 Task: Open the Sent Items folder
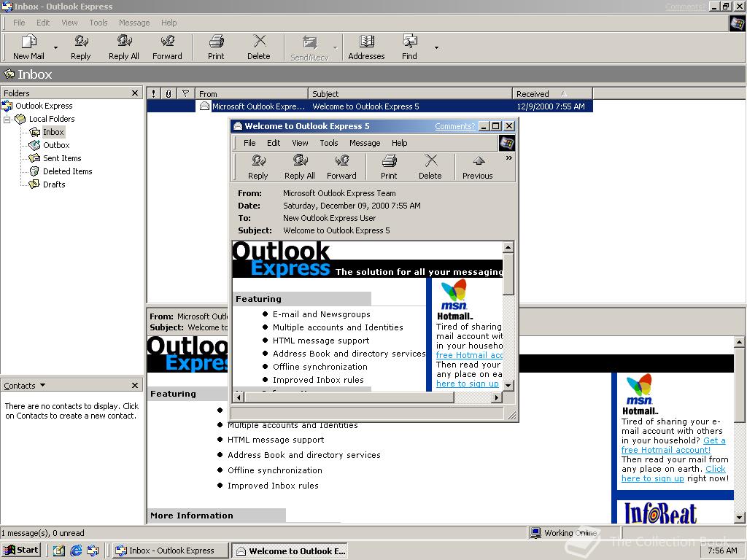click(62, 158)
